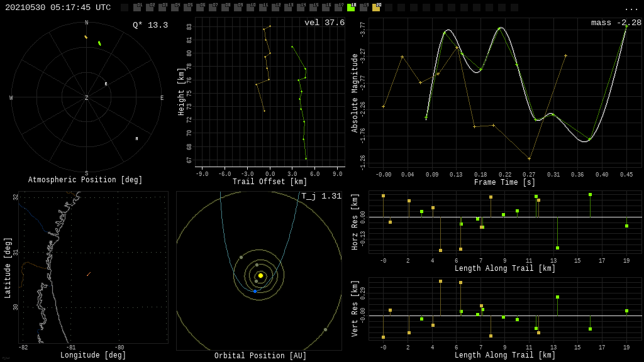Click the mass -2.28 readout
The height and width of the screenshot is (362, 644).
pyautogui.click(x=616, y=23)
